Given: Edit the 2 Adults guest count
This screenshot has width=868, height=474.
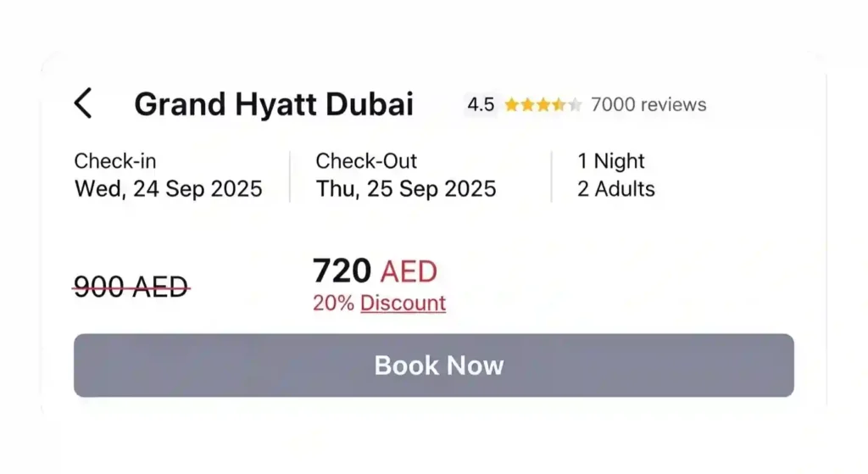Looking at the screenshot, I should click(x=616, y=188).
